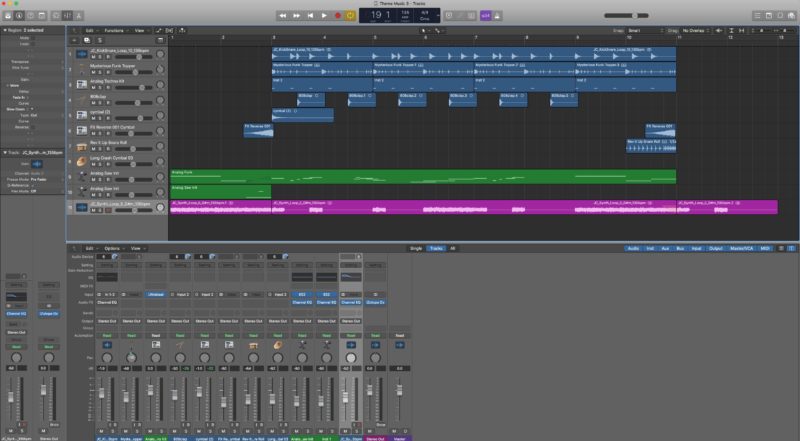Screen dimensions: 800x441
Task: Click the waveform zoom button
Action: pos(719,31)
